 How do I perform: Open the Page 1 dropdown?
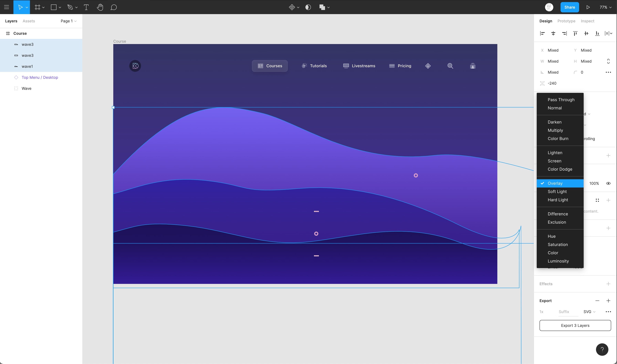click(69, 21)
